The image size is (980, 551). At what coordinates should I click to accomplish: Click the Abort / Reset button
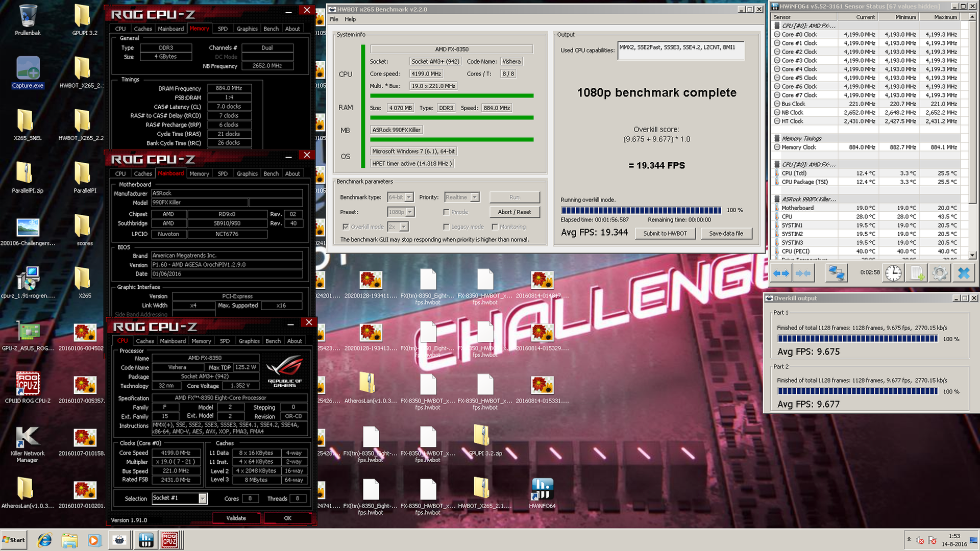click(514, 212)
